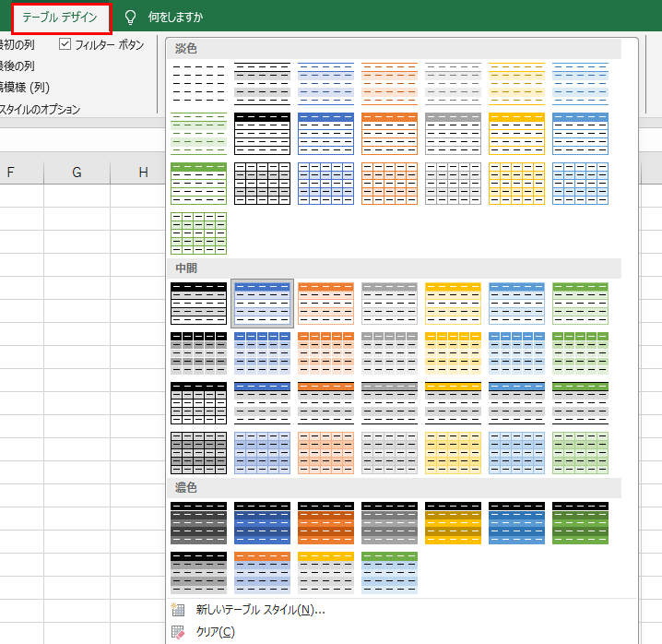Select column F header
The image size is (662, 644).
pyautogui.click(x=13, y=173)
